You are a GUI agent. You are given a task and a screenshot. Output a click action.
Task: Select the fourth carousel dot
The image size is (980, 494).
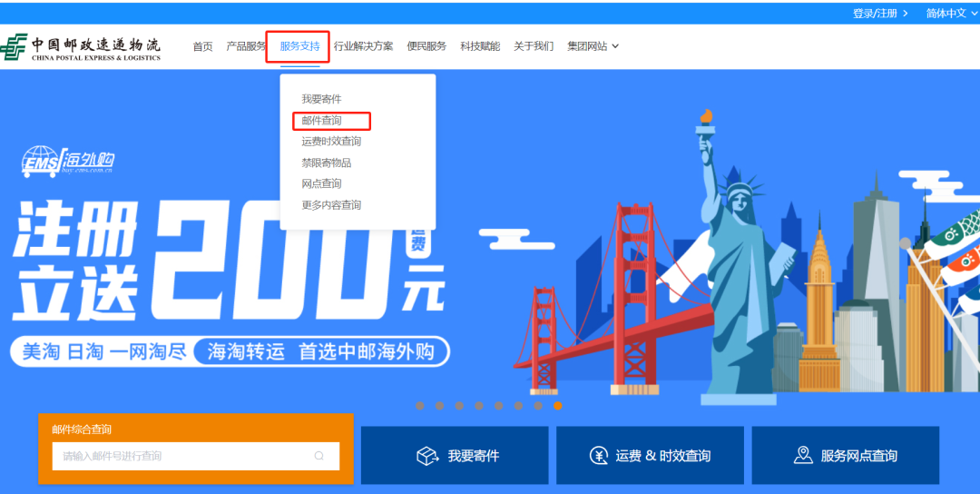pyautogui.click(x=479, y=406)
